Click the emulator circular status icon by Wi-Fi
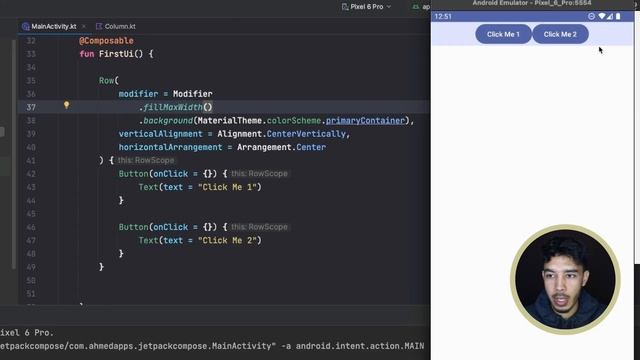640x360 pixels. [591, 16]
